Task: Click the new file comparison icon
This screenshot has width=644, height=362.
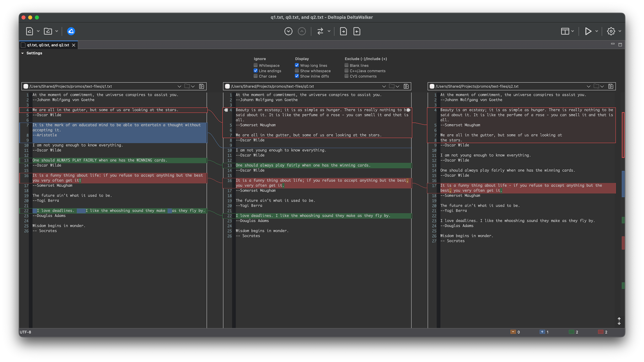Action: click(x=30, y=31)
